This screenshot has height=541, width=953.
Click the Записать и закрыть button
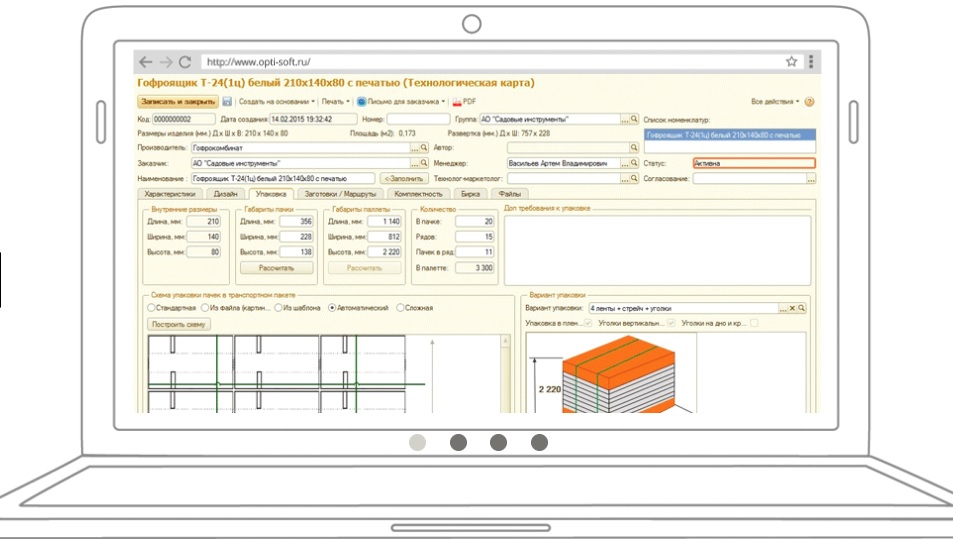(178, 102)
